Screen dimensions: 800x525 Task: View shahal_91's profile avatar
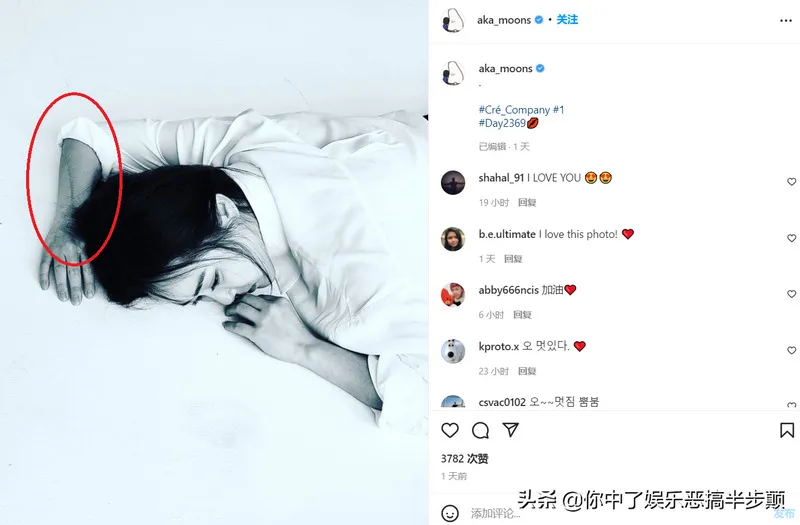pos(453,183)
